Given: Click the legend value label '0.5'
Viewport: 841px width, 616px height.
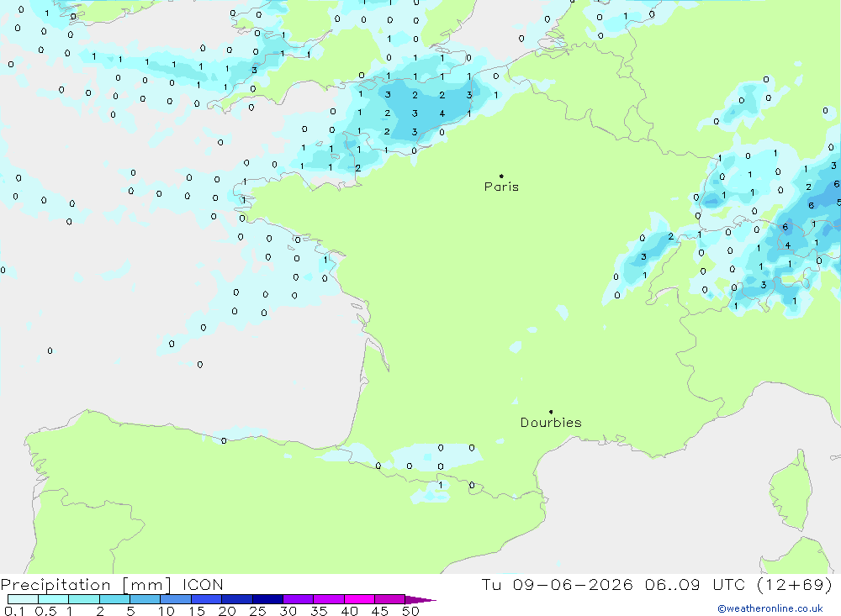Looking at the screenshot, I should click(45, 611).
